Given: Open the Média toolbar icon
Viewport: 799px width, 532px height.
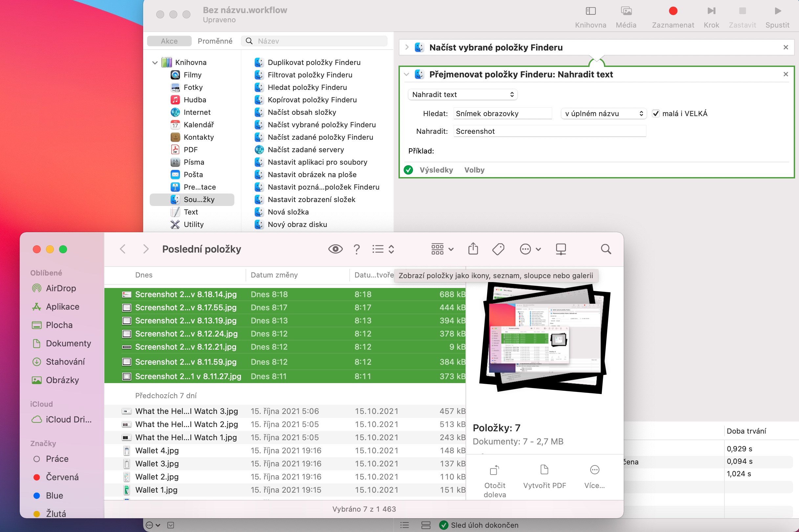Looking at the screenshot, I should pyautogui.click(x=626, y=11).
